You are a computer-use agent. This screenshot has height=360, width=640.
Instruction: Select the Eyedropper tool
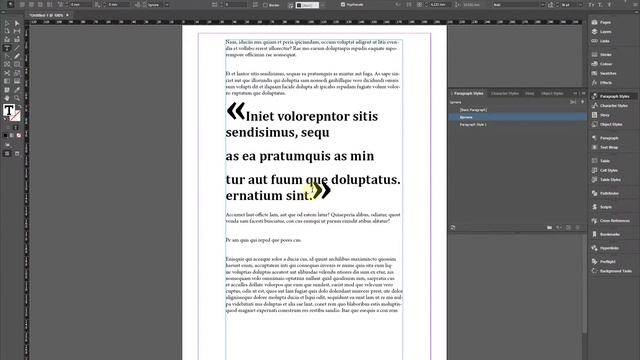[x=17, y=90]
